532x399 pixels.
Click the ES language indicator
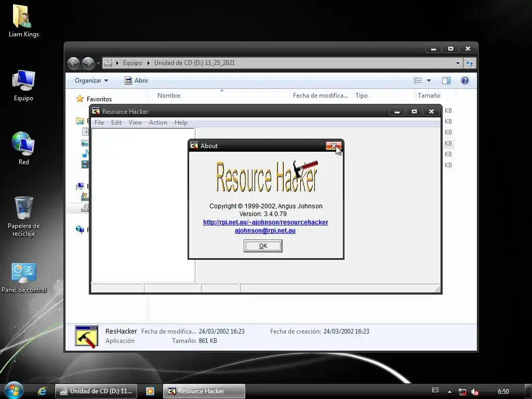tap(435, 390)
